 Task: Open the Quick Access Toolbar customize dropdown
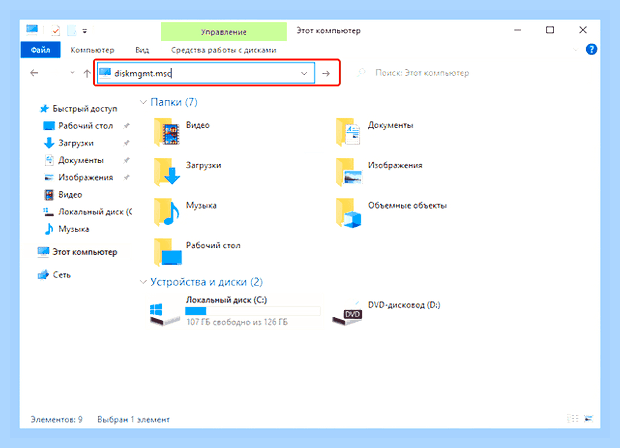85,31
